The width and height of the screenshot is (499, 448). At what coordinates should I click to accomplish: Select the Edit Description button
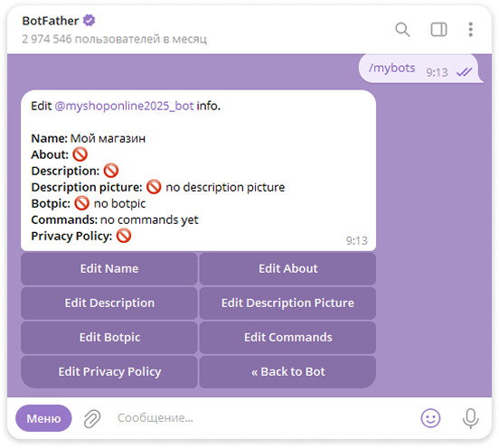109,303
